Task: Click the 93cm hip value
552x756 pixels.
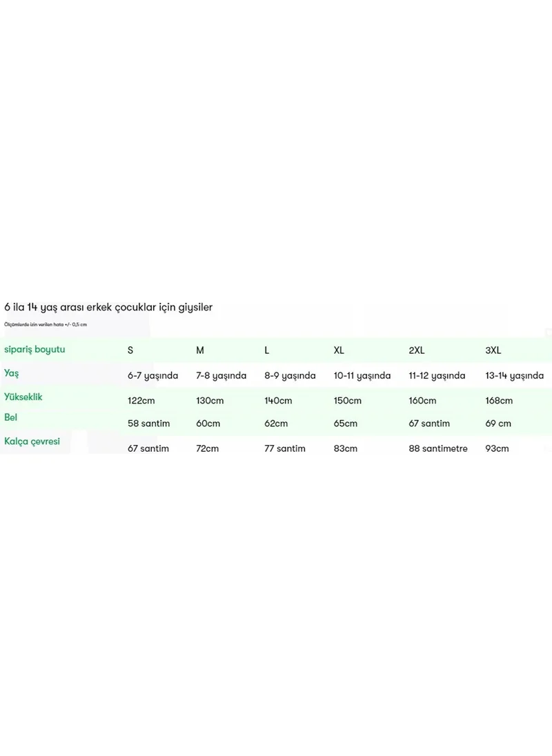Action: pyautogui.click(x=497, y=448)
